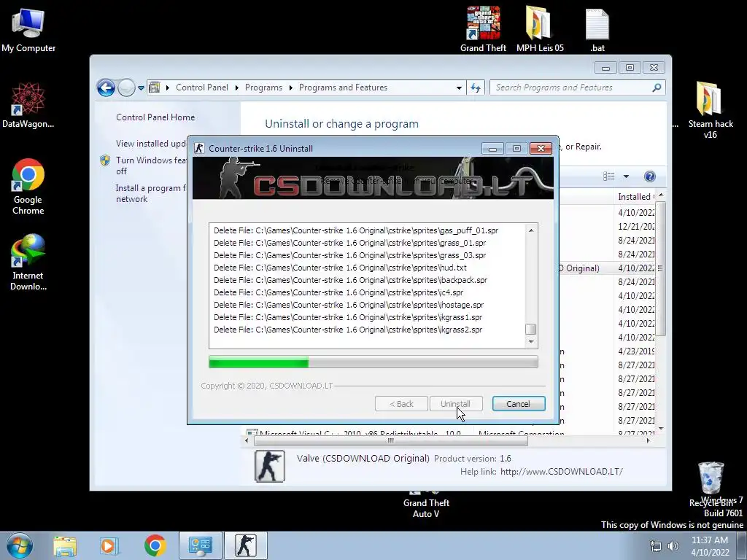The width and height of the screenshot is (747, 560).
Task: Select log line for ibackpack.spr
Action: [x=351, y=280]
